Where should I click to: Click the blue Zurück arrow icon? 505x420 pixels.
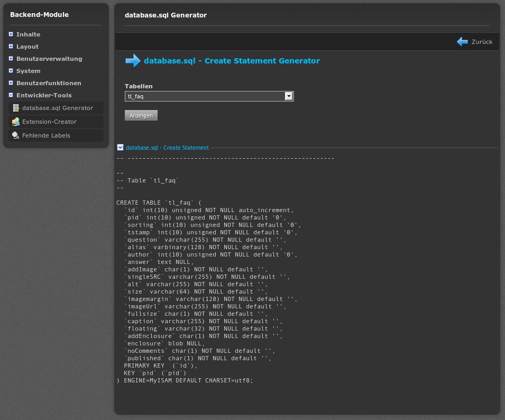coord(463,42)
